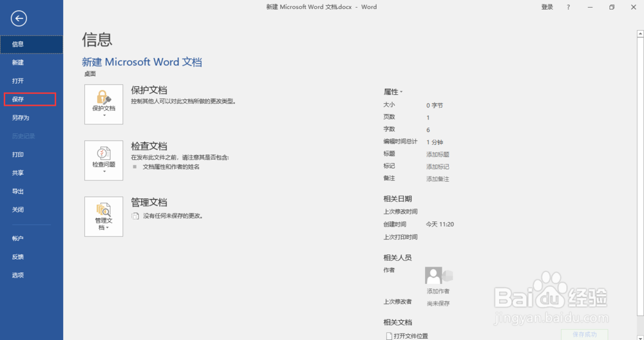Click the 添加标题 title field
The width and height of the screenshot is (644, 340).
point(438,155)
